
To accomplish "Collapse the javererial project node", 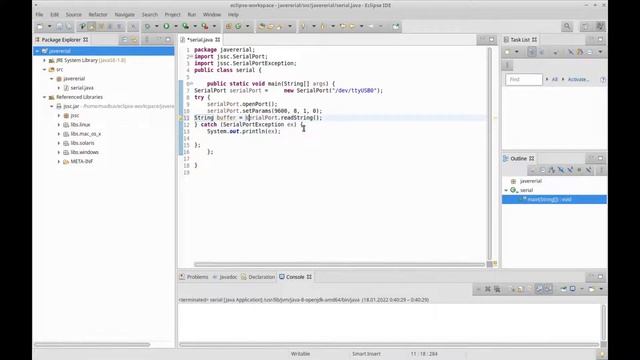I will click(37, 51).
